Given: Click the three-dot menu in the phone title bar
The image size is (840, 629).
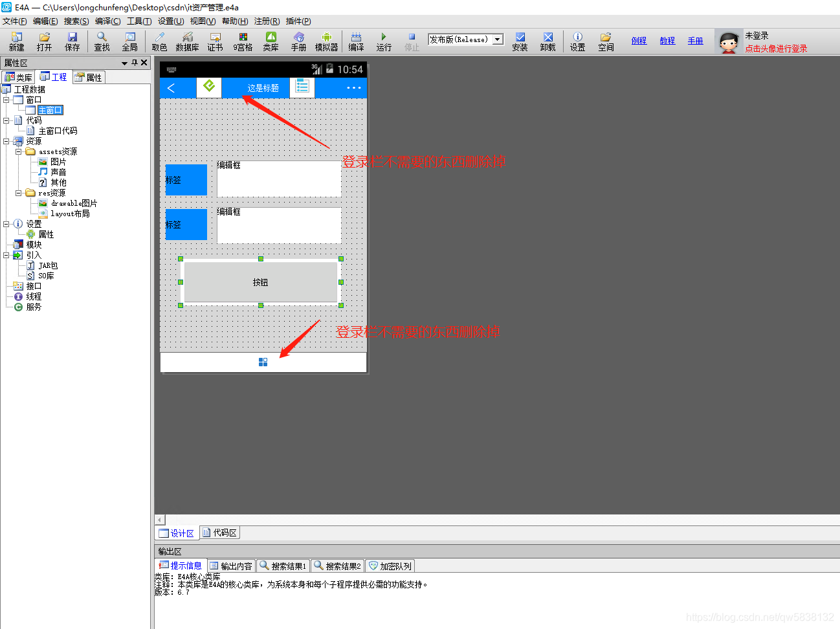Looking at the screenshot, I should (x=354, y=87).
